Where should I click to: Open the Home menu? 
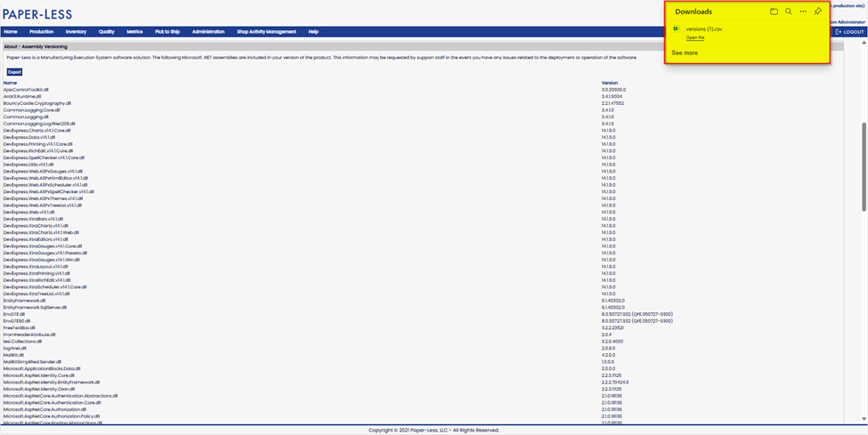(10, 32)
